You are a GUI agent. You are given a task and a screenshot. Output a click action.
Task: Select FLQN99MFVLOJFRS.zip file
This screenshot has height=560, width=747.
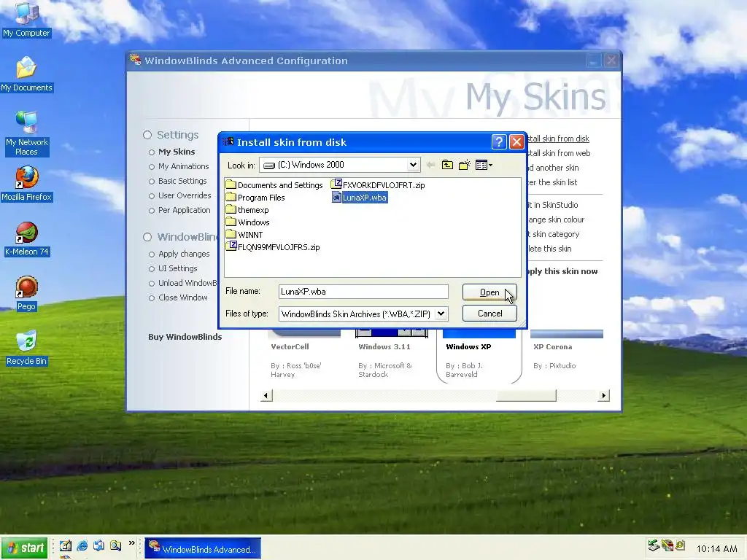click(274, 247)
